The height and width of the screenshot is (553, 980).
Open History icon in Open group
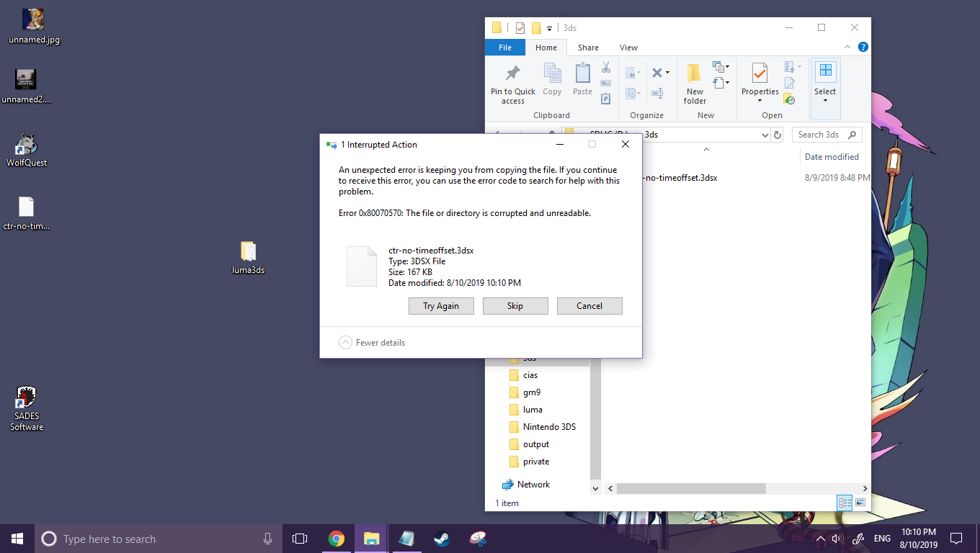[x=789, y=99]
